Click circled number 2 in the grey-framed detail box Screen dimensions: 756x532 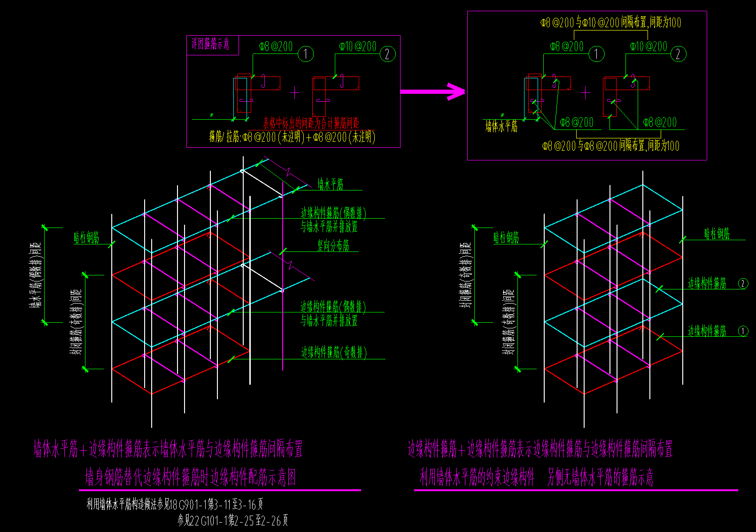(678, 54)
